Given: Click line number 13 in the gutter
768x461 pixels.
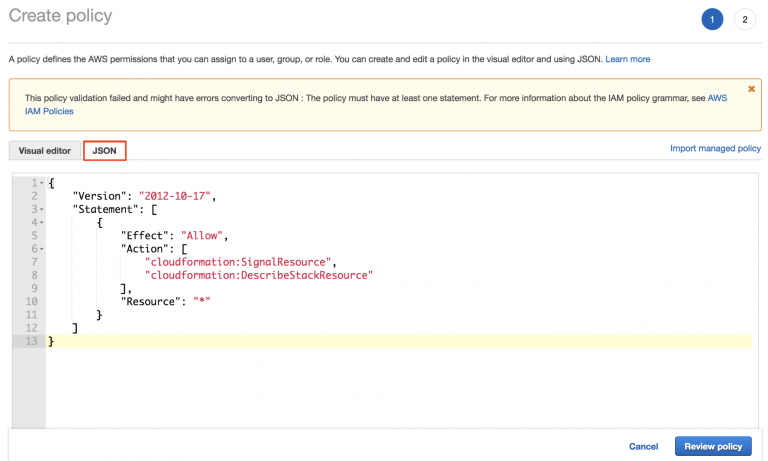Looking at the screenshot, I should pyautogui.click(x=28, y=341).
